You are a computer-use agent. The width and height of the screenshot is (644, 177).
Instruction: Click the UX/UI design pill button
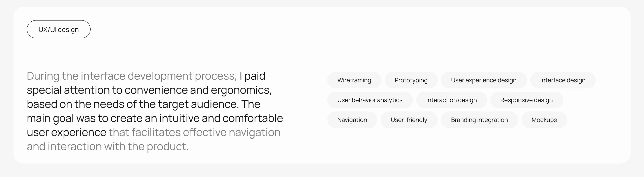point(59,29)
